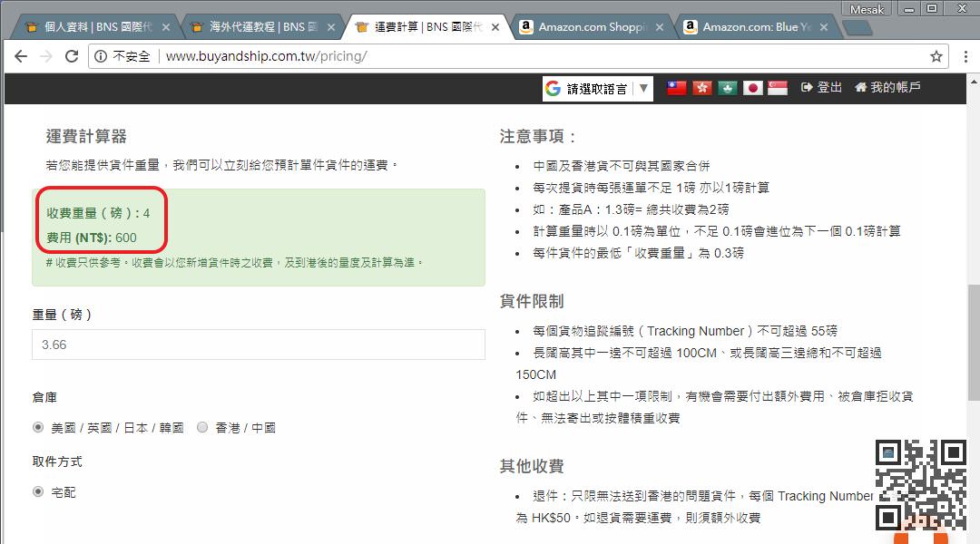Switch to the 個人資料 tab
This screenshot has width=980, height=544.
click(91, 27)
